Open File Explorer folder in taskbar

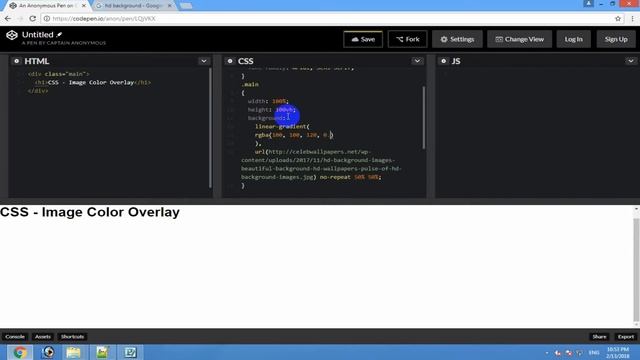73,352
